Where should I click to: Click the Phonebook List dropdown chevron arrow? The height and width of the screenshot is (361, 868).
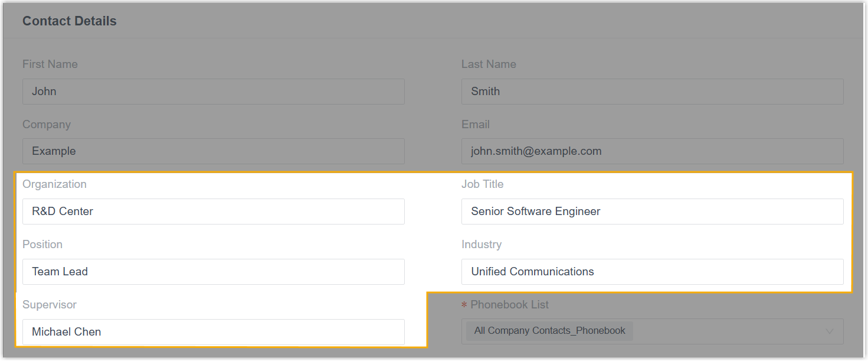[x=830, y=331]
